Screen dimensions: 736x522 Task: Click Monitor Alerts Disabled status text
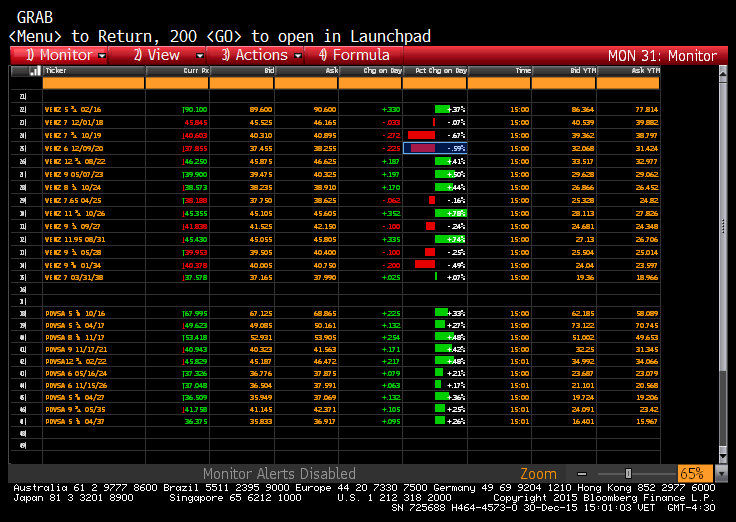(x=279, y=474)
